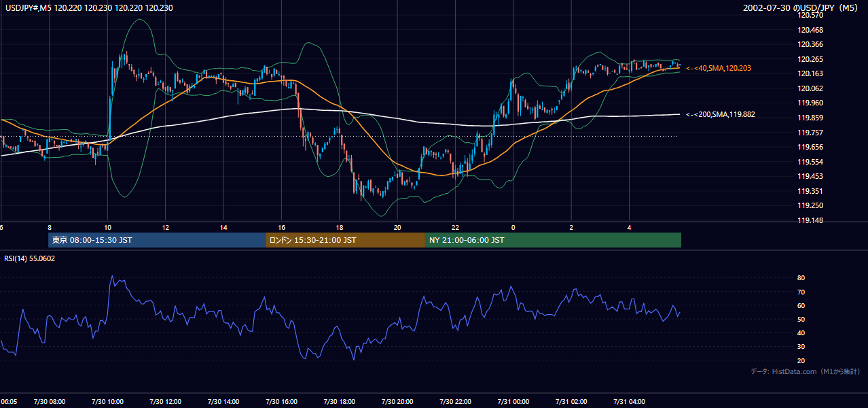Image resolution: width=868 pixels, height=408 pixels.
Task: Select the 200 SMA 119.882 label
Action: [720, 114]
